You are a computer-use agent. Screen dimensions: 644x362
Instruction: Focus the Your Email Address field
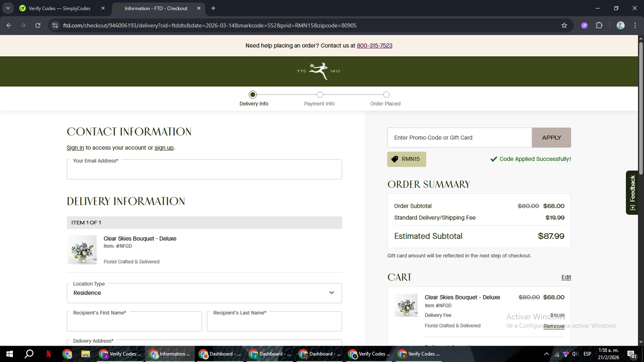pos(204,169)
